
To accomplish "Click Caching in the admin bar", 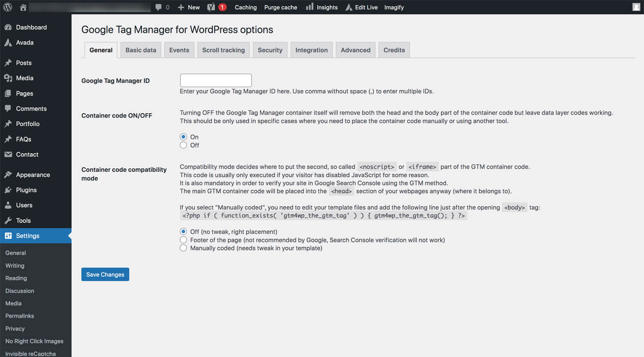I will pyautogui.click(x=246, y=7).
